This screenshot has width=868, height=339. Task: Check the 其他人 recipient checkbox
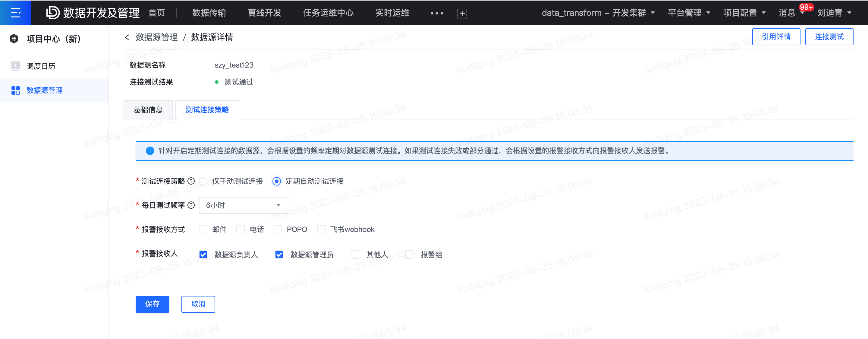[355, 254]
